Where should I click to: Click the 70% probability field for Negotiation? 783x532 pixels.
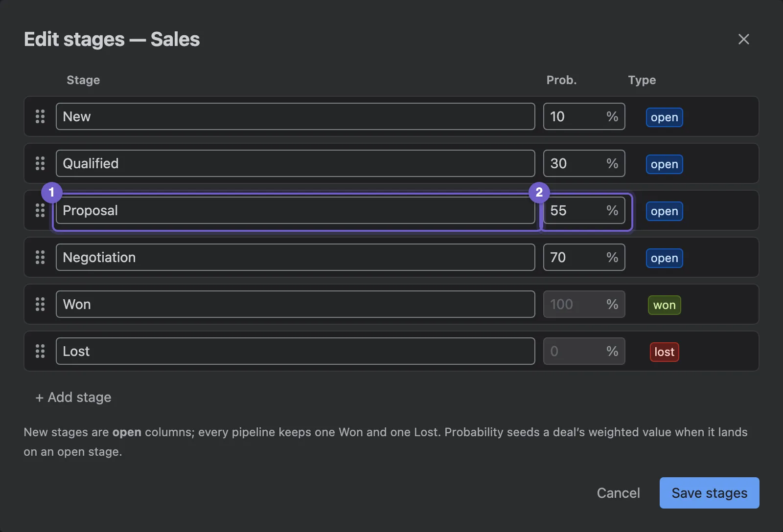[x=584, y=257]
